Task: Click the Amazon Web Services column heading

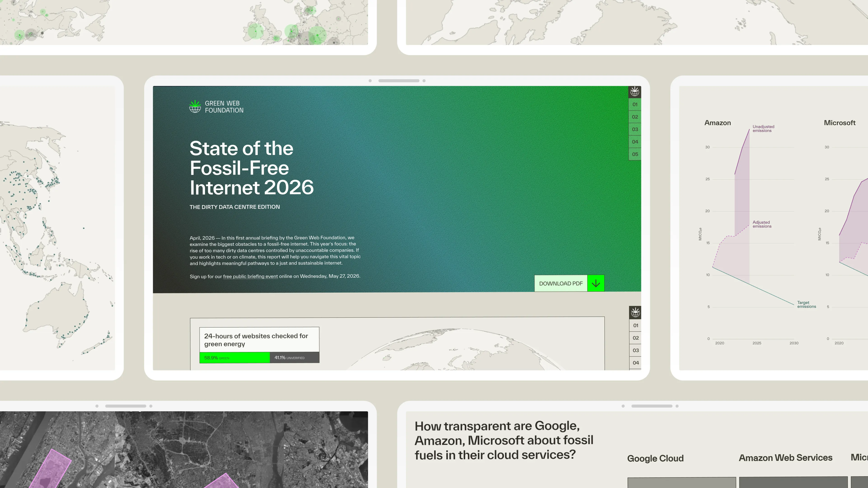Action: [x=785, y=458]
